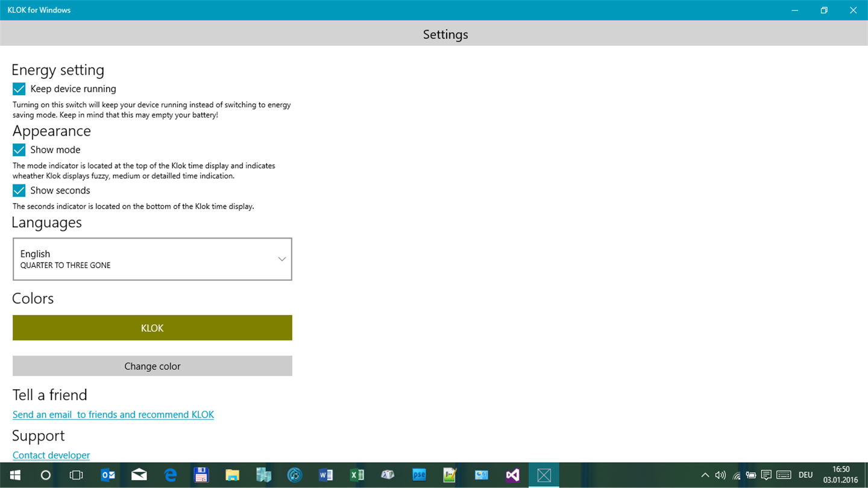Viewport: 868px width, 488px height.
Task: Open Cortana search circle in taskbar
Action: coord(45,475)
